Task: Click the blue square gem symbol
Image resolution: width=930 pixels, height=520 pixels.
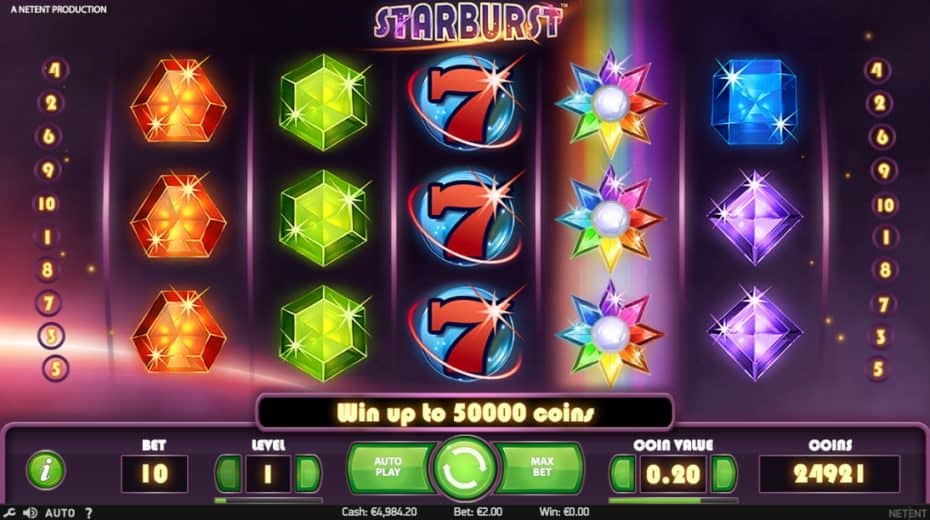Action: point(754,101)
